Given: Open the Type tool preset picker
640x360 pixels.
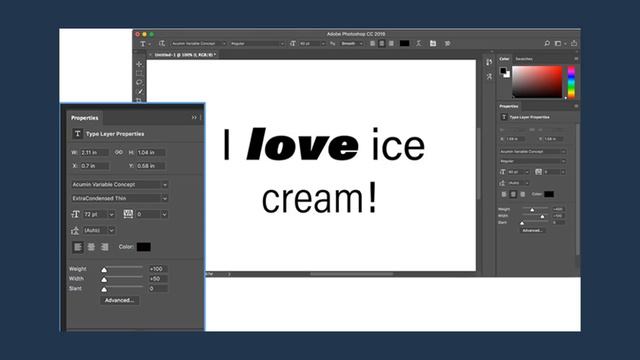Looking at the screenshot, I should coord(145,44).
